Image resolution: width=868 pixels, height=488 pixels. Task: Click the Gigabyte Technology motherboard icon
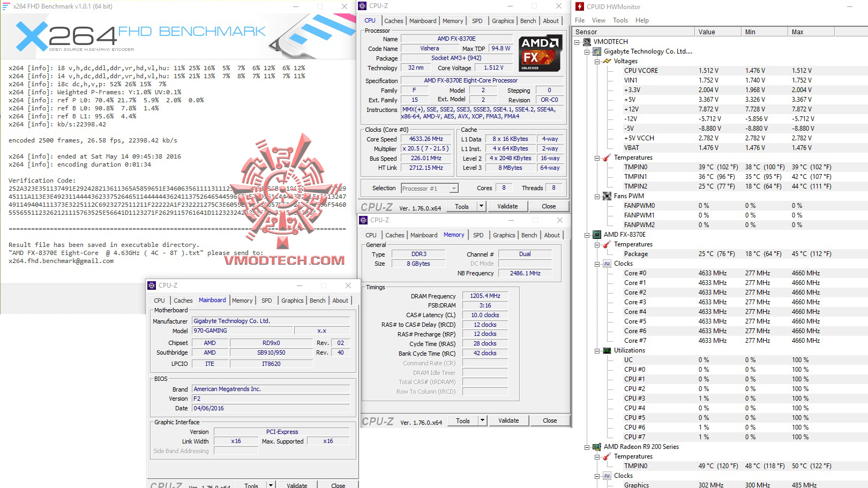(597, 51)
